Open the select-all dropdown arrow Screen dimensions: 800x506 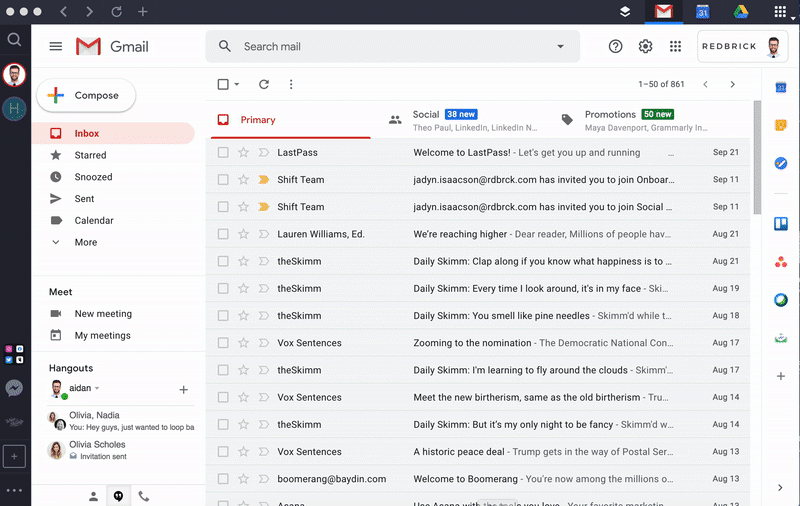coord(237,85)
